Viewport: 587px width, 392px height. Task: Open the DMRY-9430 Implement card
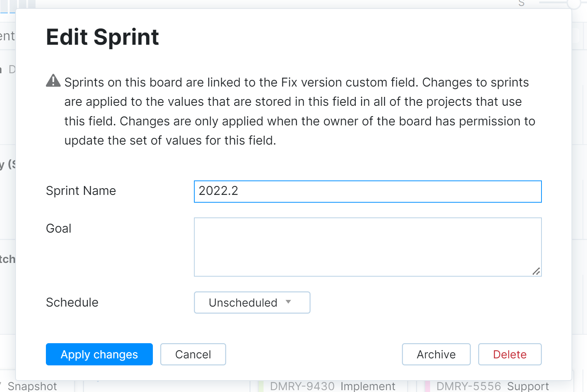point(332,386)
